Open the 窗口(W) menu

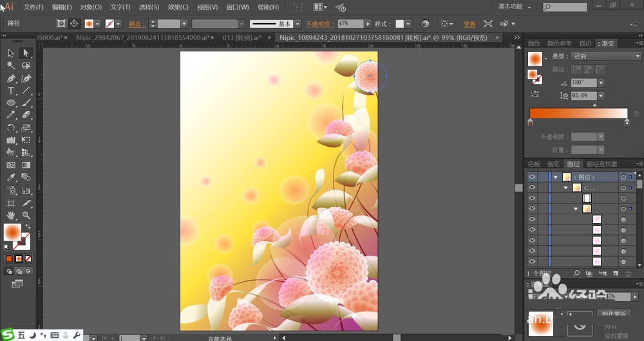click(238, 7)
